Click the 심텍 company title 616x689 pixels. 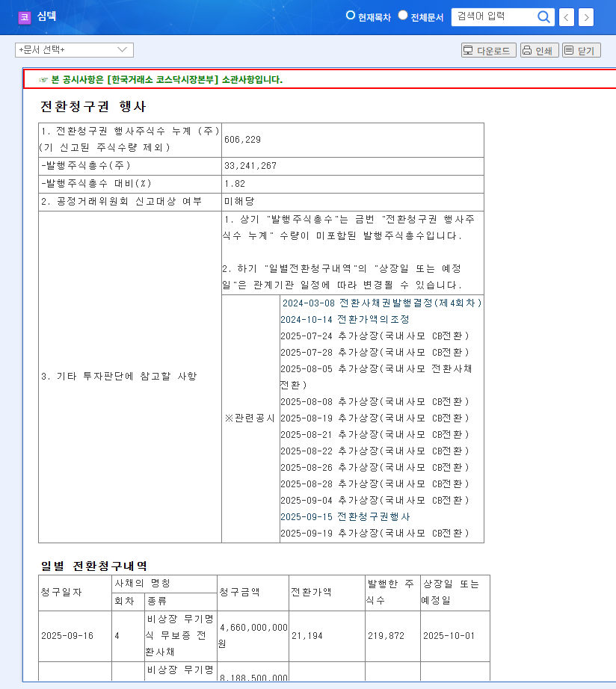pos(46,16)
